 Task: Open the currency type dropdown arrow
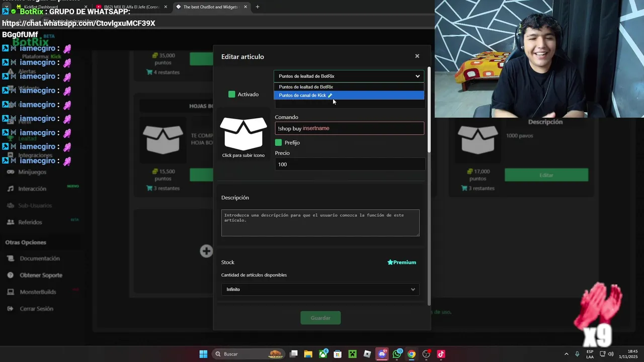tap(418, 76)
